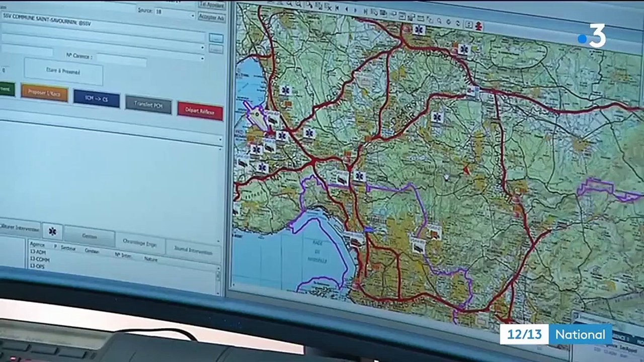Click the red Départ Réflexe button
Image resolution: width=644 pixels, height=362 pixels.
tap(200, 111)
